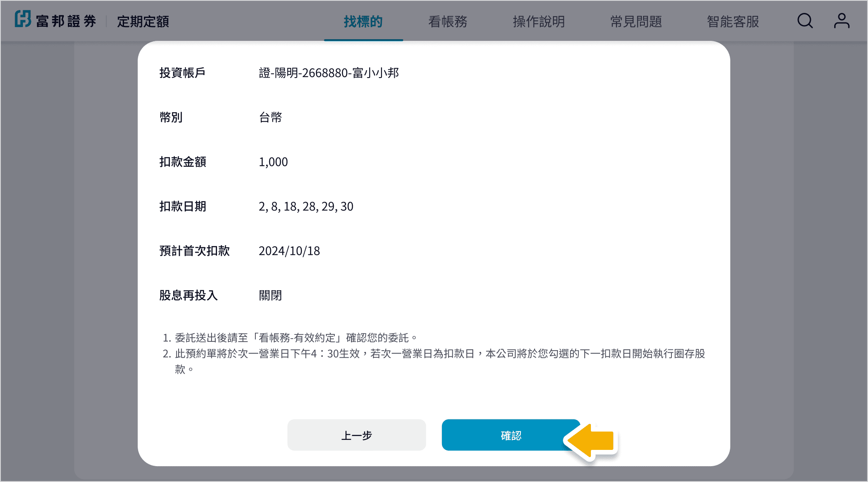This screenshot has height=482, width=868.
Task: Click the 股息再投入 value 關閉
Action: coord(270,296)
